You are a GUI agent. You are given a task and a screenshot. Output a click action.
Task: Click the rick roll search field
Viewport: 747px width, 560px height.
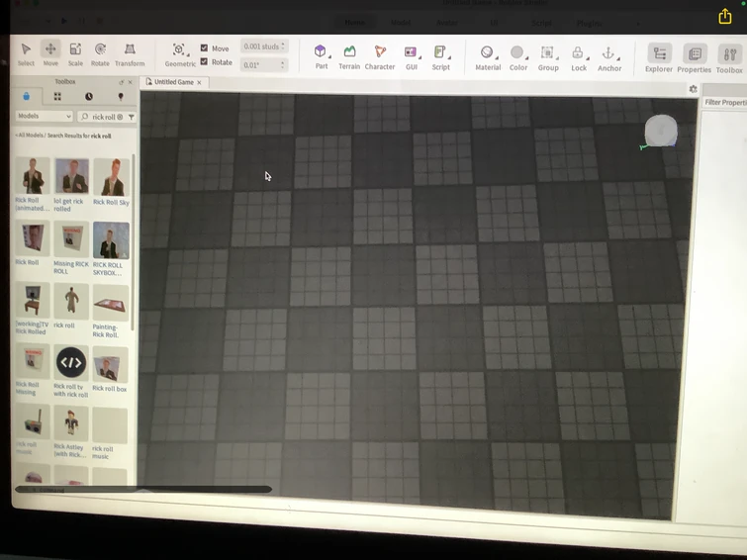(103, 117)
